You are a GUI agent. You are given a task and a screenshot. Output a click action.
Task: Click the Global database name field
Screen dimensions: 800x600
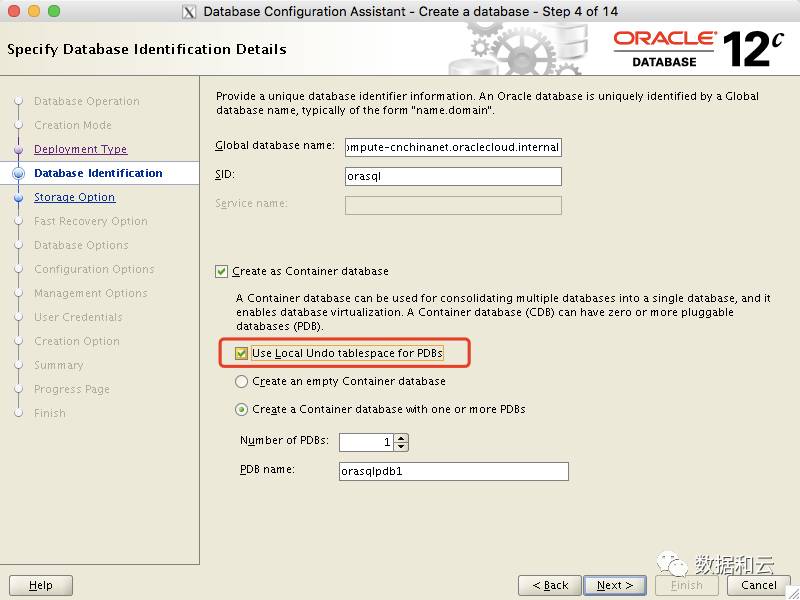pyautogui.click(x=453, y=147)
